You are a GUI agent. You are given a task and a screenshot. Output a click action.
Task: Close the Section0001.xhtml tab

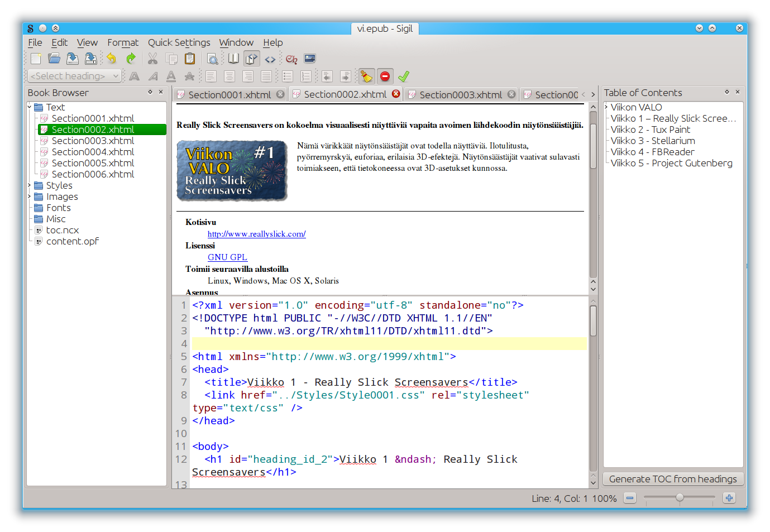pyautogui.click(x=280, y=94)
